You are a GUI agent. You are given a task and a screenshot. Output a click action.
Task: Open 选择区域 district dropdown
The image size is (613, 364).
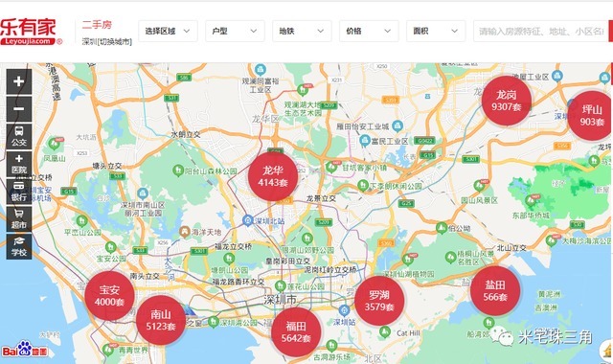(x=168, y=31)
